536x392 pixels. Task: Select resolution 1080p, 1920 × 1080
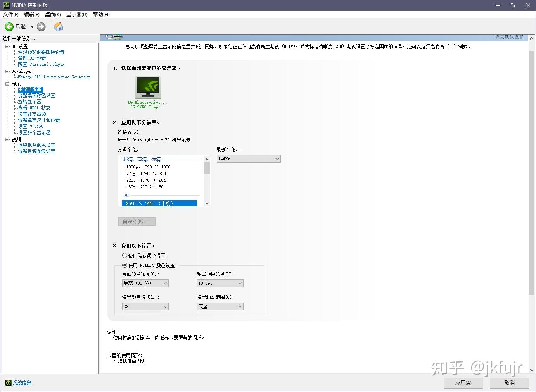(x=148, y=167)
